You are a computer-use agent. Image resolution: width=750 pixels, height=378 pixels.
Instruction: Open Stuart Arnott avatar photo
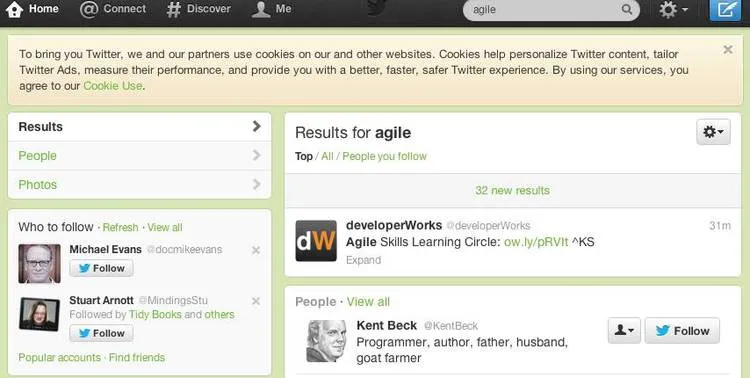pyautogui.click(x=40, y=314)
